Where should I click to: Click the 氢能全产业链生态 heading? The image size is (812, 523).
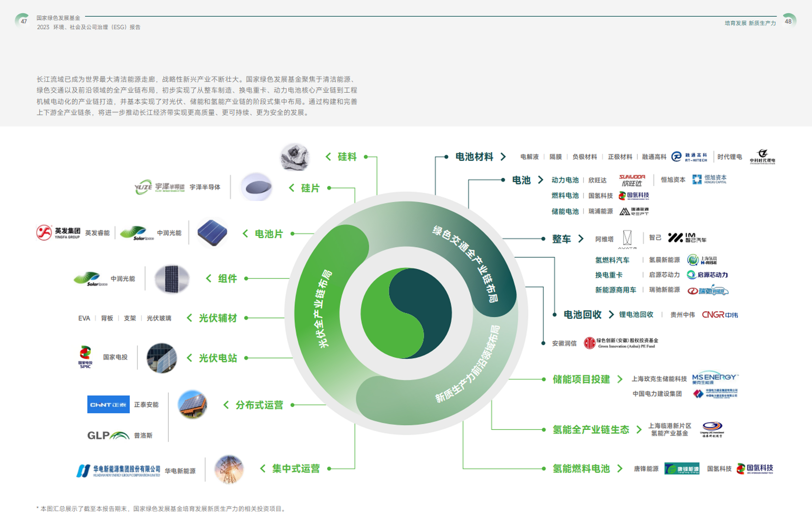(591, 430)
